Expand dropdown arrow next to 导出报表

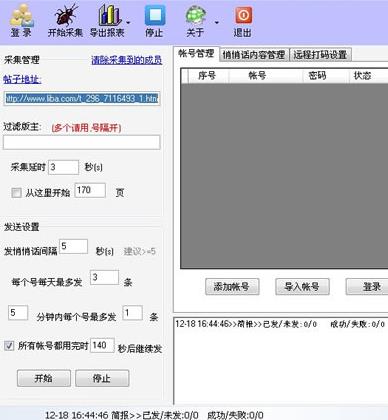[x=128, y=23]
